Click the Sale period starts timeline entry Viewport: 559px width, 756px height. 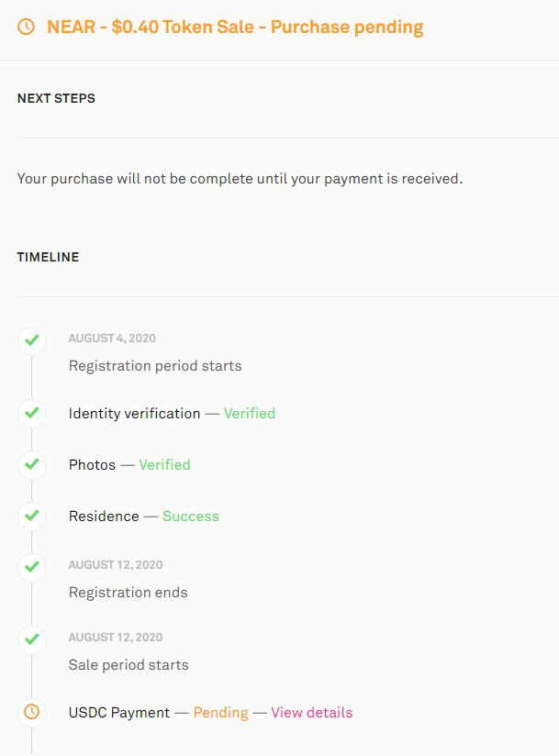tap(129, 665)
